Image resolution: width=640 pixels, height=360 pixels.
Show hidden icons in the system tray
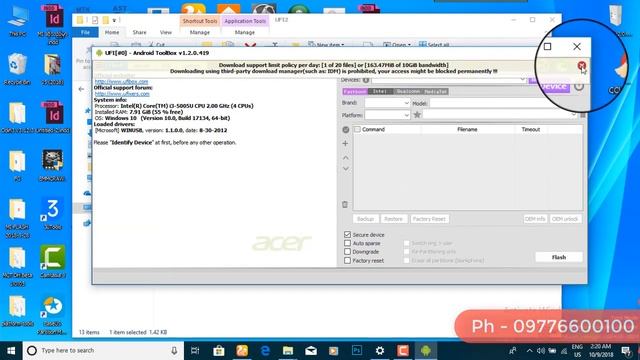tap(529, 351)
